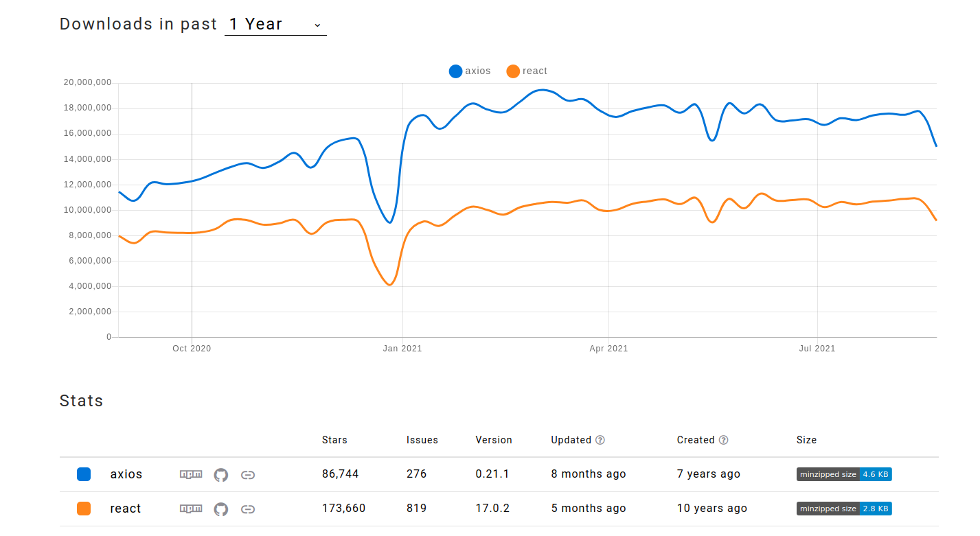
Task: Click the 20,000,000 y-axis label
Action: pyautogui.click(x=87, y=82)
